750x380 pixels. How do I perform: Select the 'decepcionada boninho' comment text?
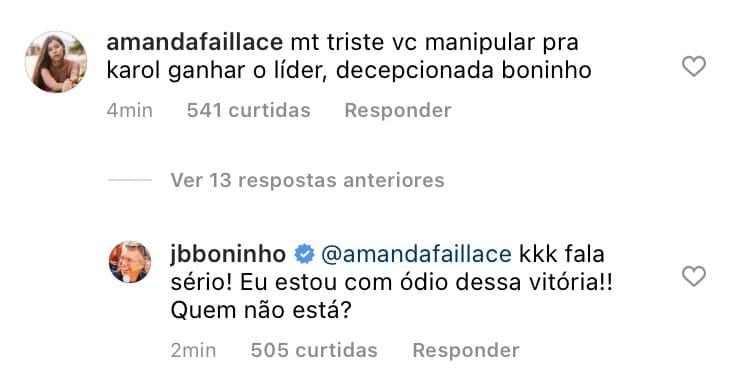tap(463, 71)
